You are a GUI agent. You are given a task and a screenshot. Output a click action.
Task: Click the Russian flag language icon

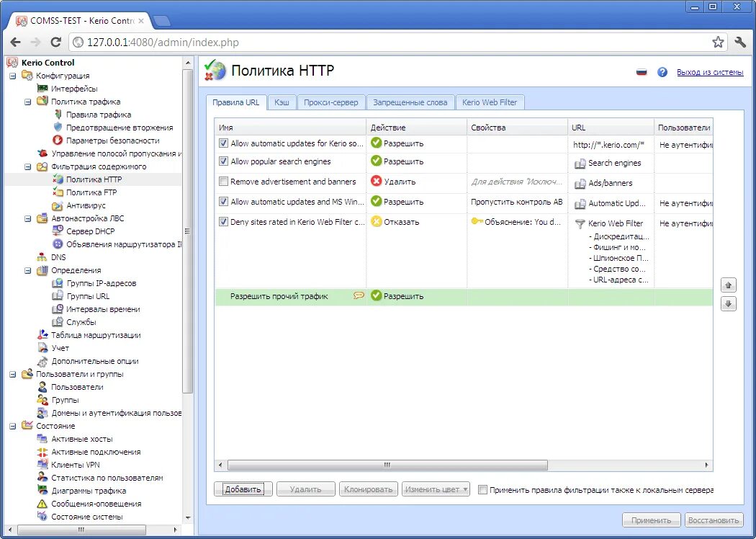tap(642, 72)
